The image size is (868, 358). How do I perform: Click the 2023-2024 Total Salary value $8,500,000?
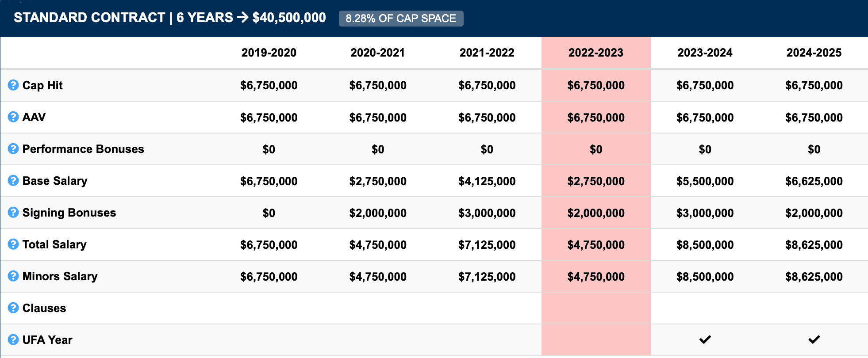tap(705, 245)
